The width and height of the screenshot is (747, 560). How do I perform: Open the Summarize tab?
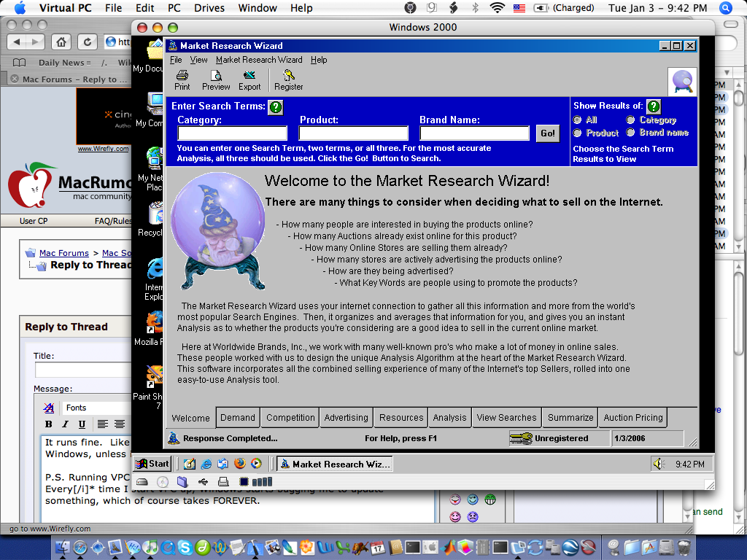pyautogui.click(x=570, y=418)
